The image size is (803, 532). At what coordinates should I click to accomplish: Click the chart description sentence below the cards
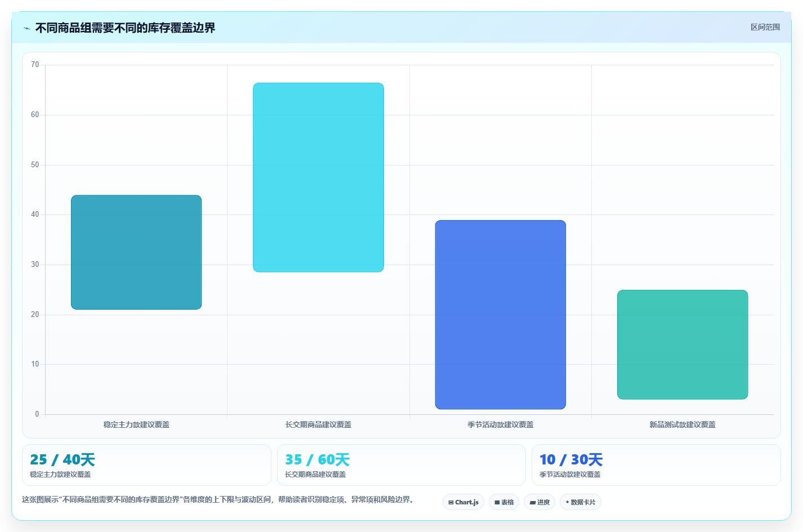219,499
